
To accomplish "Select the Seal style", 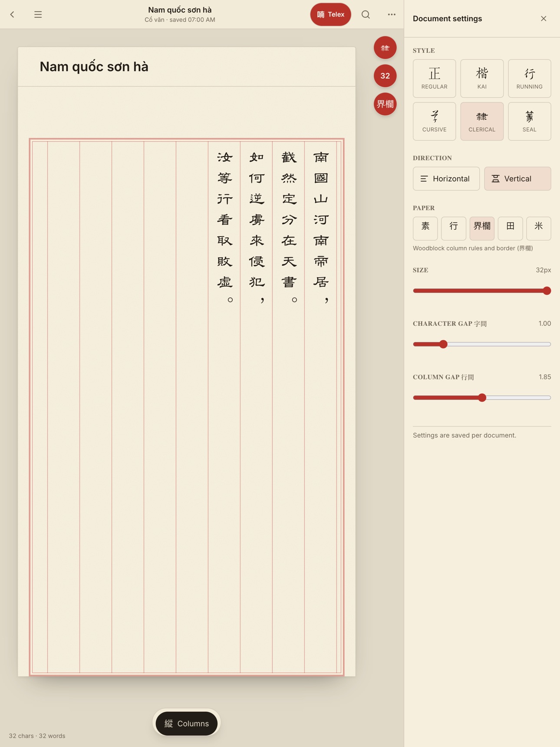I will click(x=530, y=122).
